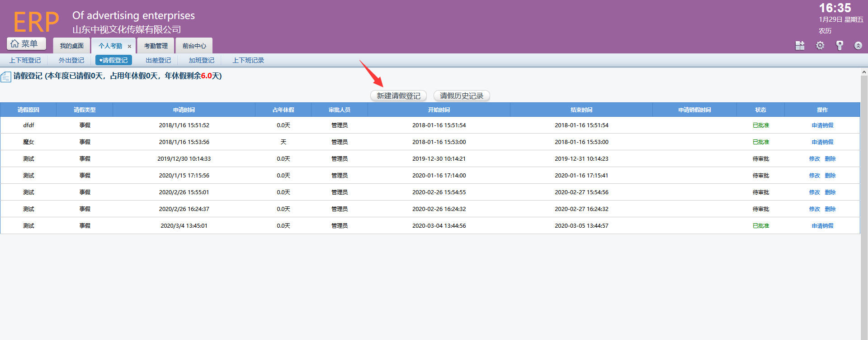Screen dimensions: 868x340
Task: Click the key (password) icon in header
Action: coord(839,45)
